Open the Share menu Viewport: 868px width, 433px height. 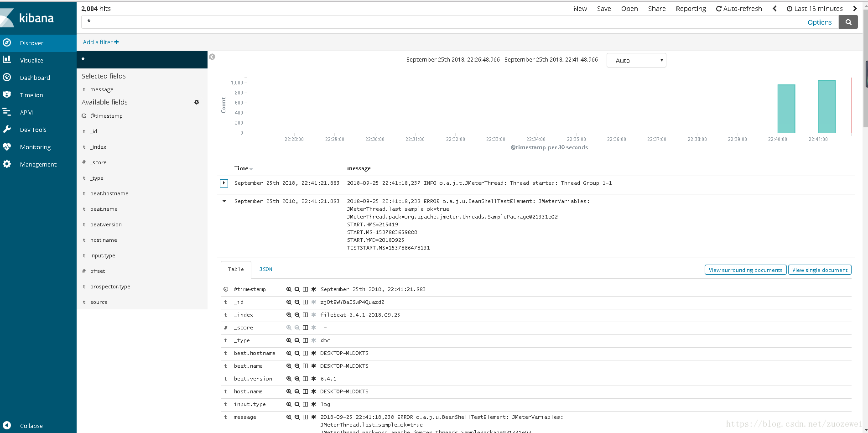click(x=657, y=9)
